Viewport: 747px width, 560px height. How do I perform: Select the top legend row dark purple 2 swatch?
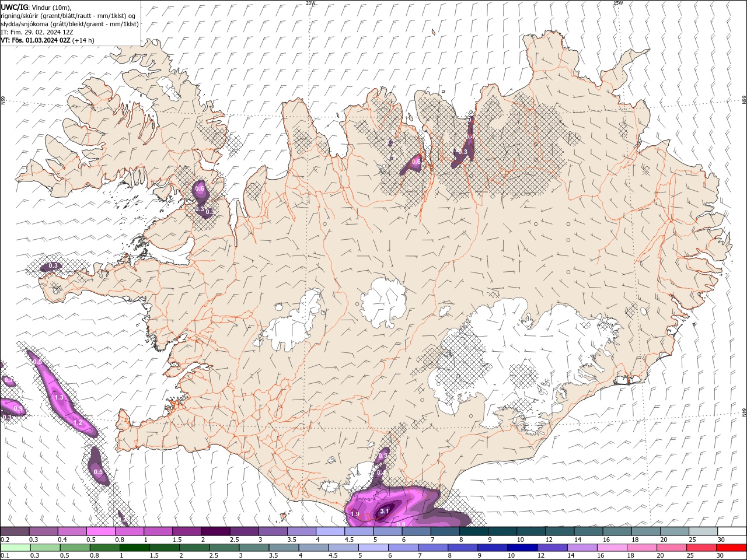pos(215,531)
